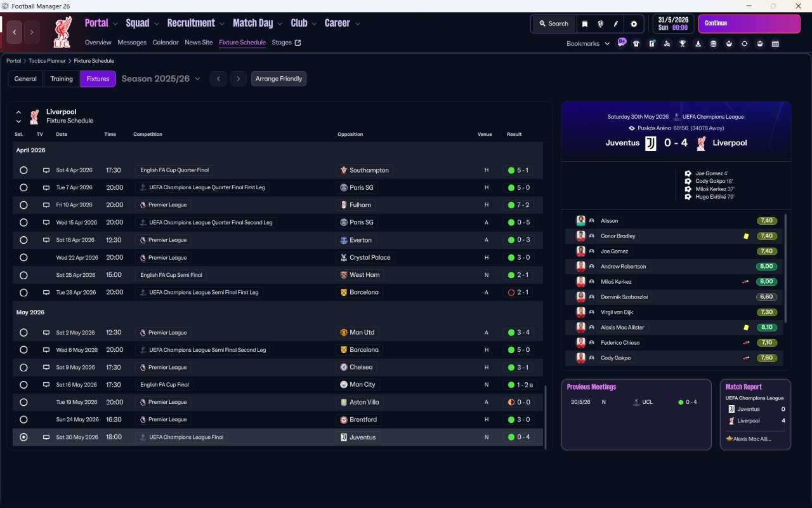Screen dimensions: 812x508
Task: Click the TV icon on the Juventus row
Action: (x=46, y=438)
